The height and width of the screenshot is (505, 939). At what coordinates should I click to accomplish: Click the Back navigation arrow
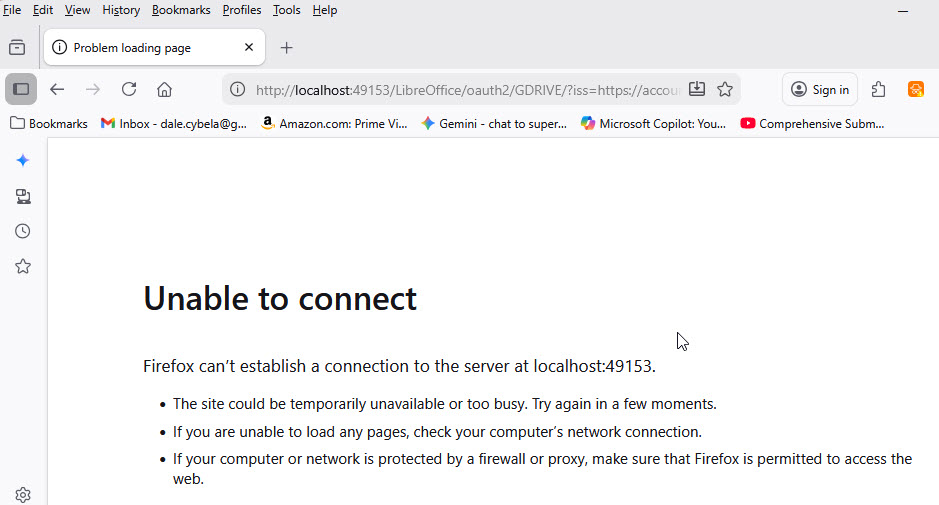pos(57,89)
